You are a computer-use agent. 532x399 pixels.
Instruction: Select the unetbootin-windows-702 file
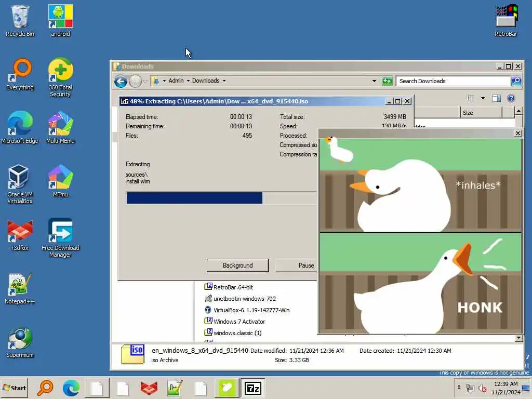point(241,299)
